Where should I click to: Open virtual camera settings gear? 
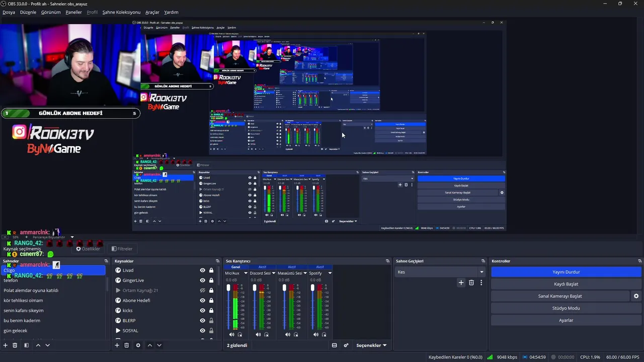[x=636, y=296]
